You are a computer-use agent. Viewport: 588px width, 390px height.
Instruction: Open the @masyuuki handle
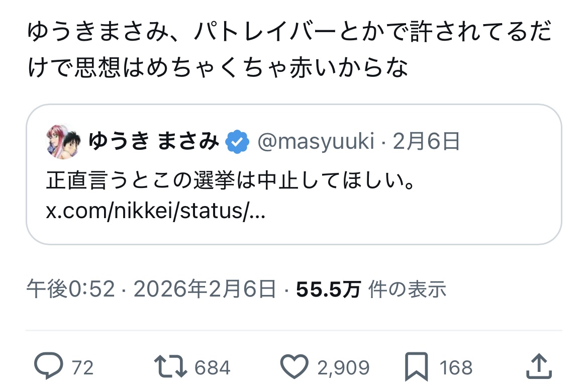tap(315, 143)
